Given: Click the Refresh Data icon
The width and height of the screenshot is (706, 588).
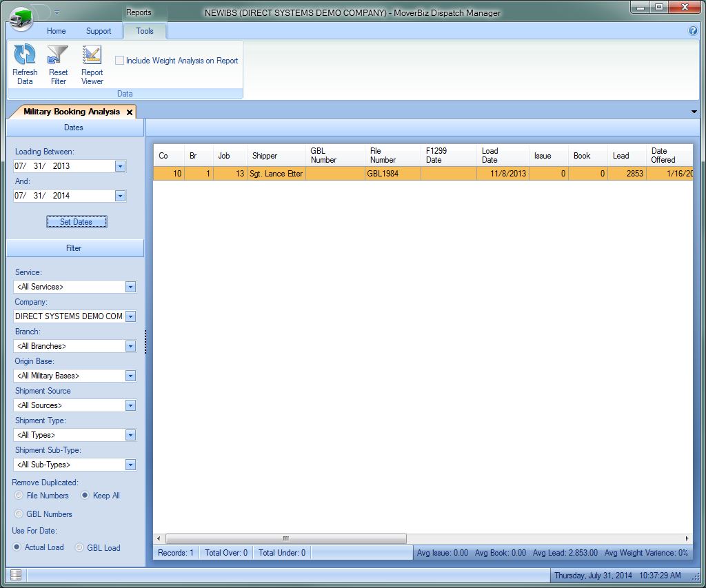Looking at the screenshot, I should click(25, 55).
